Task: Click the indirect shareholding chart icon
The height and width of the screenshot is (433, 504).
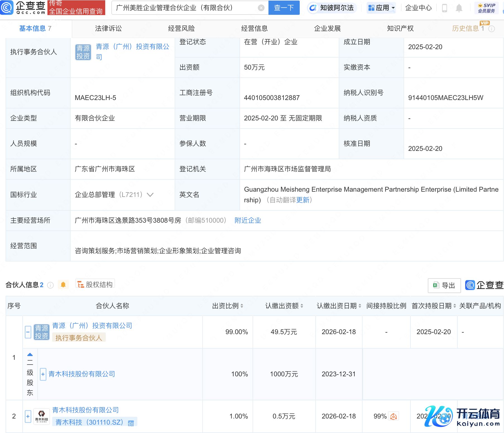Action: point(393,417)
